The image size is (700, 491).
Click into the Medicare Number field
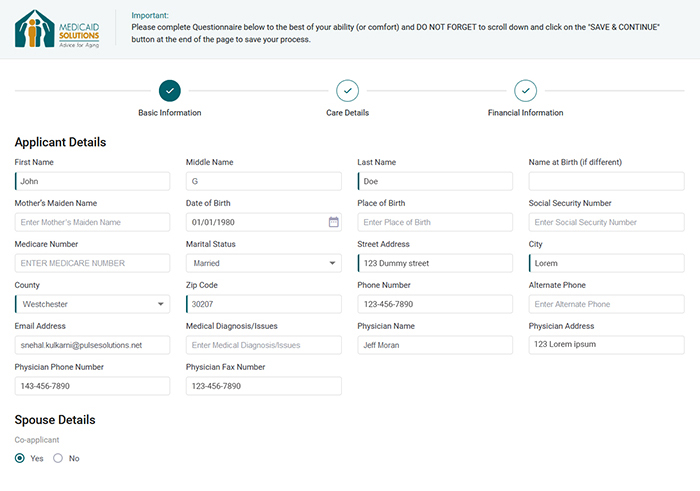pyautogui.click(x=92, y=263)
